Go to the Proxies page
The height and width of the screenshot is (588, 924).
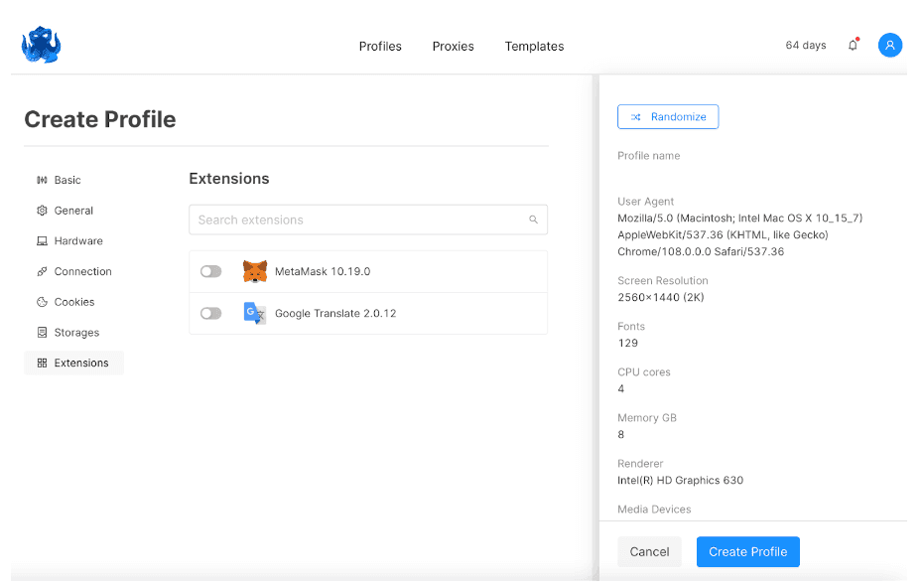point(453,47)
